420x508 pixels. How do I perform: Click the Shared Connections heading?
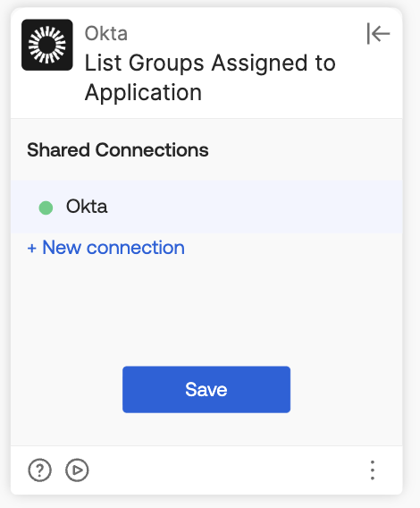[x=118, y=150]
